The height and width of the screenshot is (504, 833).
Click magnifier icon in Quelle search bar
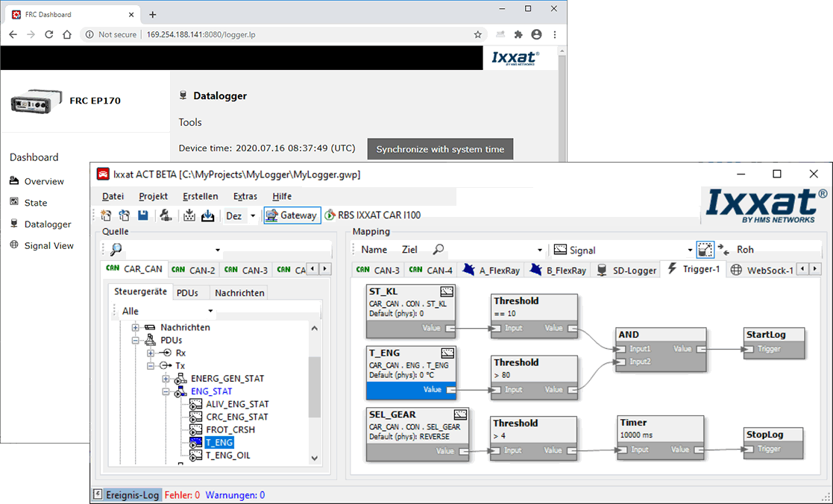pos(116,249)
